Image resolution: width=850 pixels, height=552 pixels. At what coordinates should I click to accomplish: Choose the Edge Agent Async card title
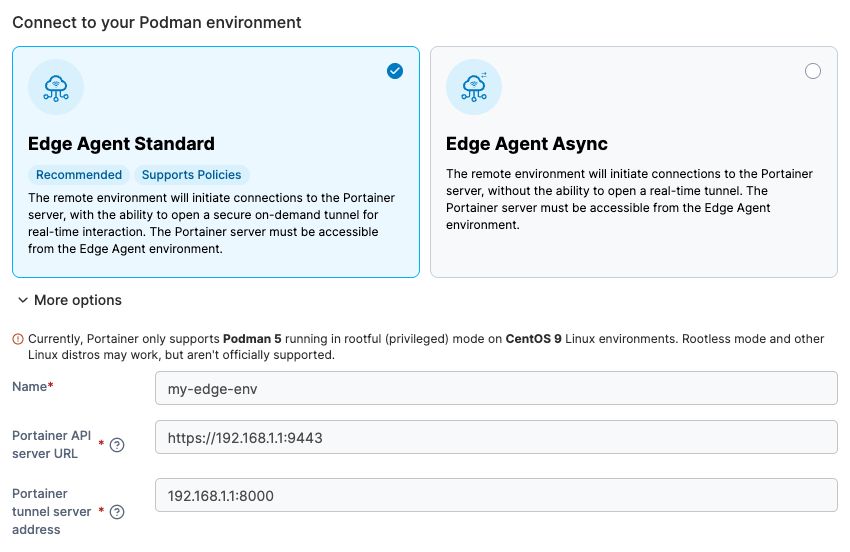tap(526, 144)
